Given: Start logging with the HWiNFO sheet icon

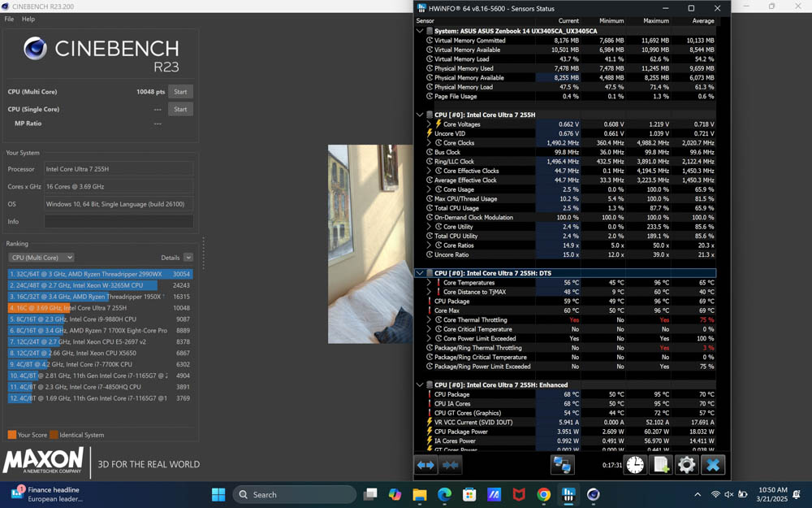Looking at the screenshot, I should 661,465.
